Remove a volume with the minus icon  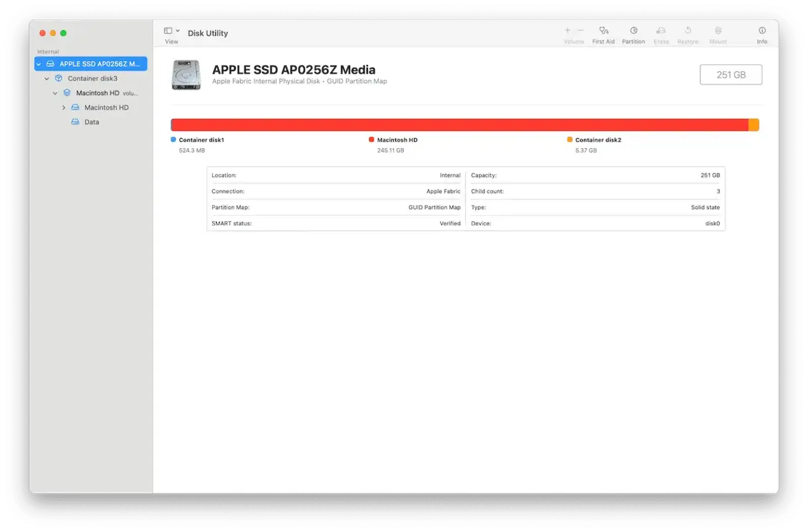click(x=581, y=31)
